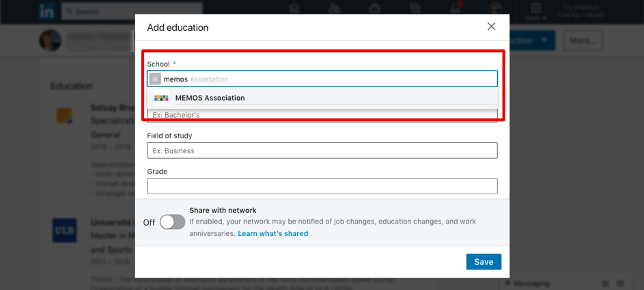Screen dimensions: 644x290
Task: Open the add profile section dropdown arrow
Action: [x=544, y=40]
